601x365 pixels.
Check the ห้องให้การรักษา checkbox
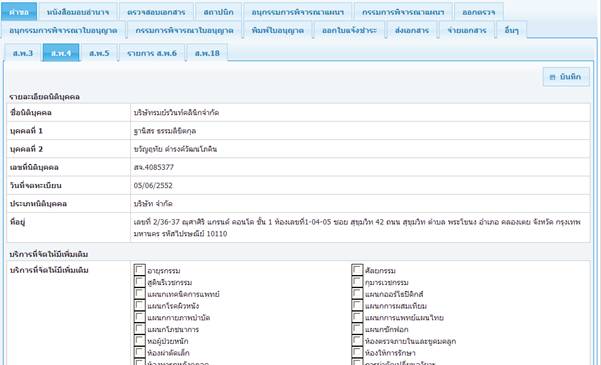coord(357,352)
